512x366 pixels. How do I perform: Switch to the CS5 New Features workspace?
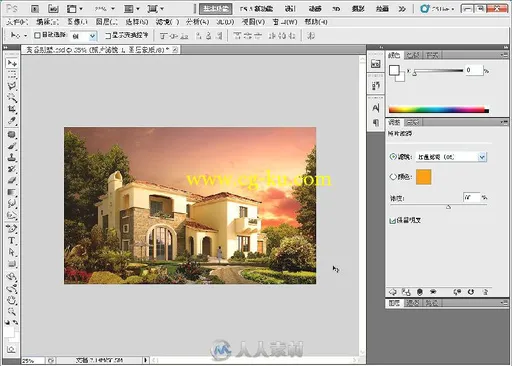tap(256, 9)
